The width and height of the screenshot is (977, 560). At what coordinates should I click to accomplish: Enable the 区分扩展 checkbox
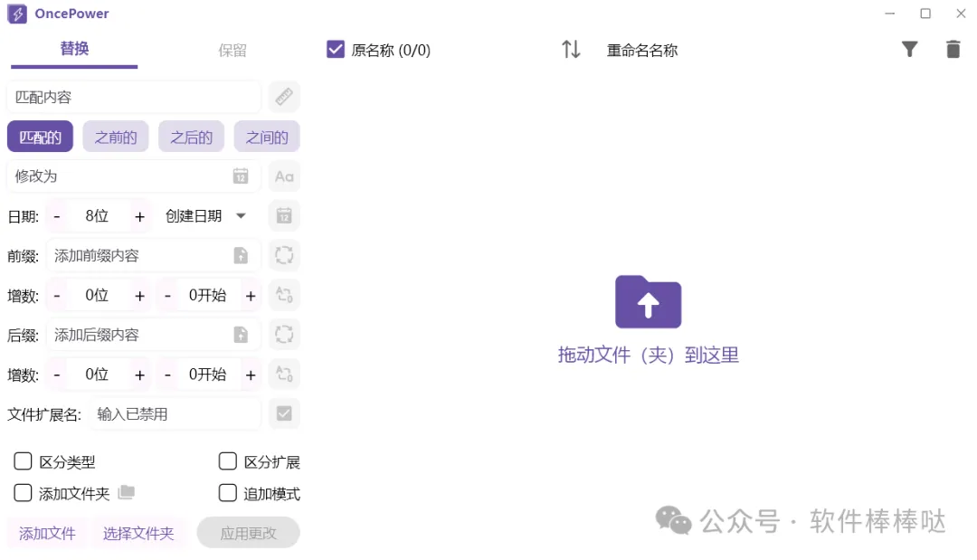pyautogui.click(x=227, y=461)
